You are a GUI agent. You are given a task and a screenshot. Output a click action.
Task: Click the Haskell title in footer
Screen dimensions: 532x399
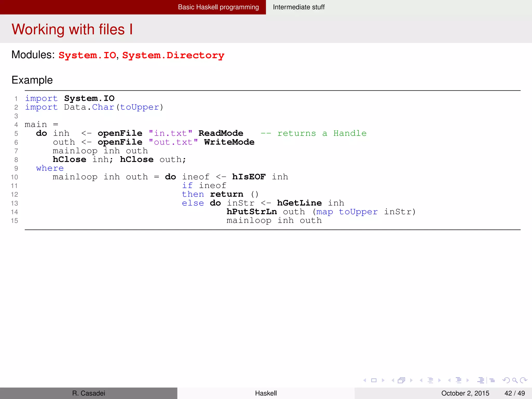[266, 393]
